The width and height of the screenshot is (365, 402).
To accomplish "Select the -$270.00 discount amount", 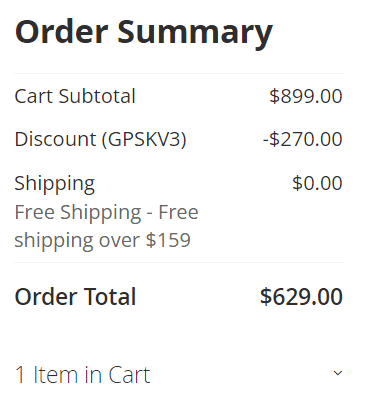I will (303, 139).
